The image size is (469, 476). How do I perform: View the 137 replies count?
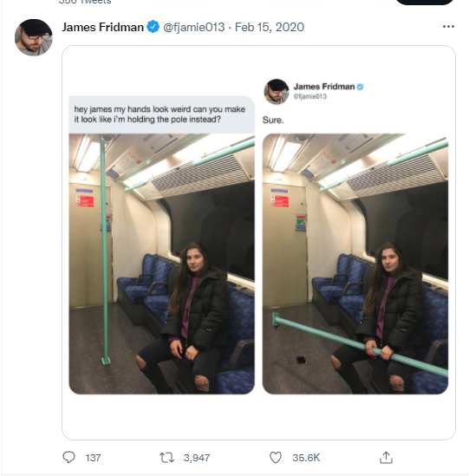[93, 458]
